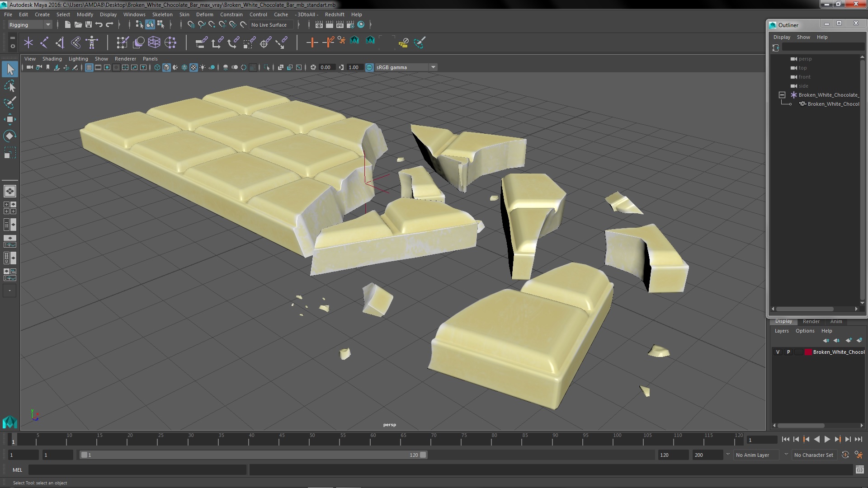Select the Move tool in the toolbox
This screenshot has height=488, width=868.
9,119
